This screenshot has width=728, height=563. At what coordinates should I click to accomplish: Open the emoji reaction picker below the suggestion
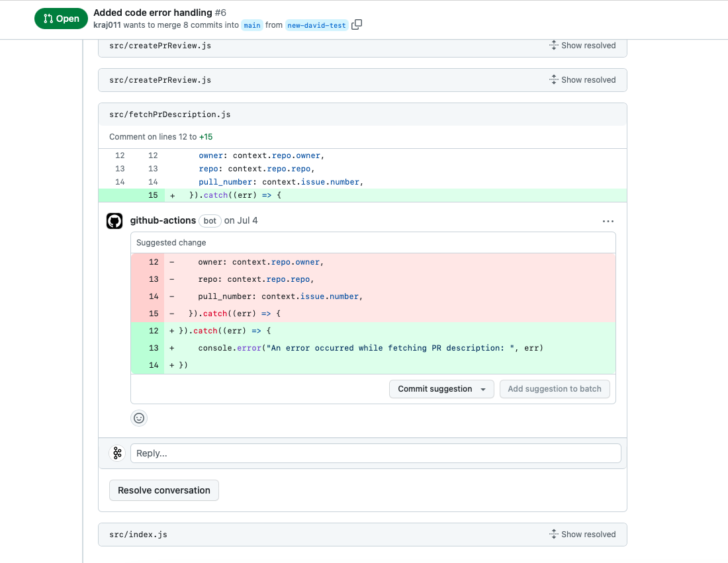pyautogui.click(x=139, y=418)
